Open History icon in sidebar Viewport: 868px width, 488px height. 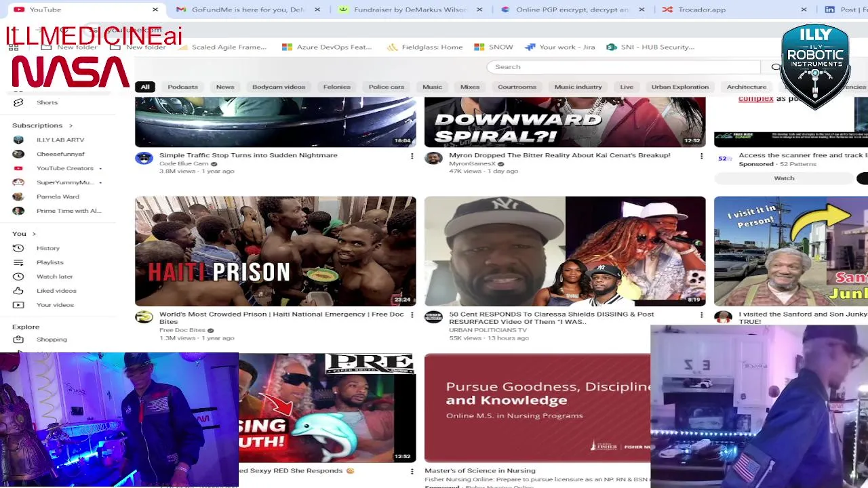[x=18, y=248]
